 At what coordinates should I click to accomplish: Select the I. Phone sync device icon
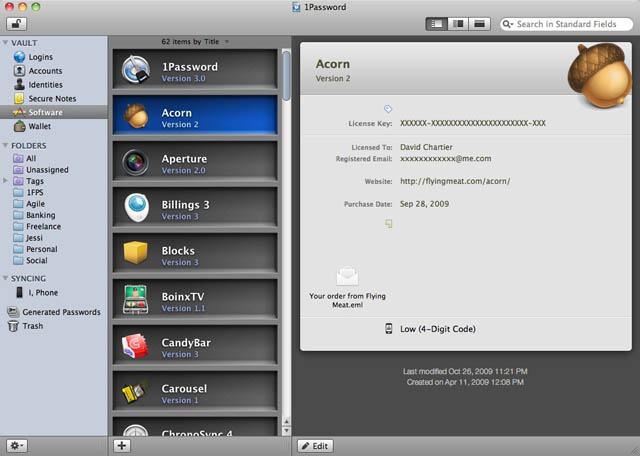point(19,292)
